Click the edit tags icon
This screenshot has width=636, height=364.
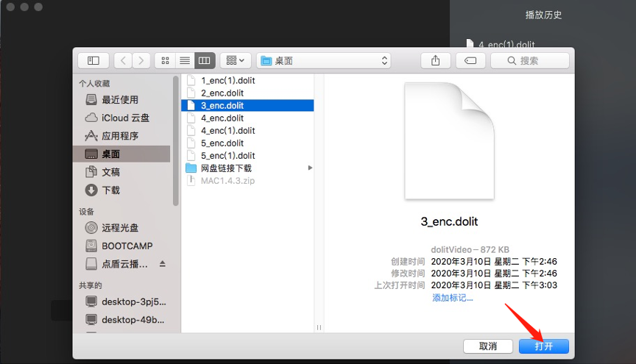(x=470, y=61)
